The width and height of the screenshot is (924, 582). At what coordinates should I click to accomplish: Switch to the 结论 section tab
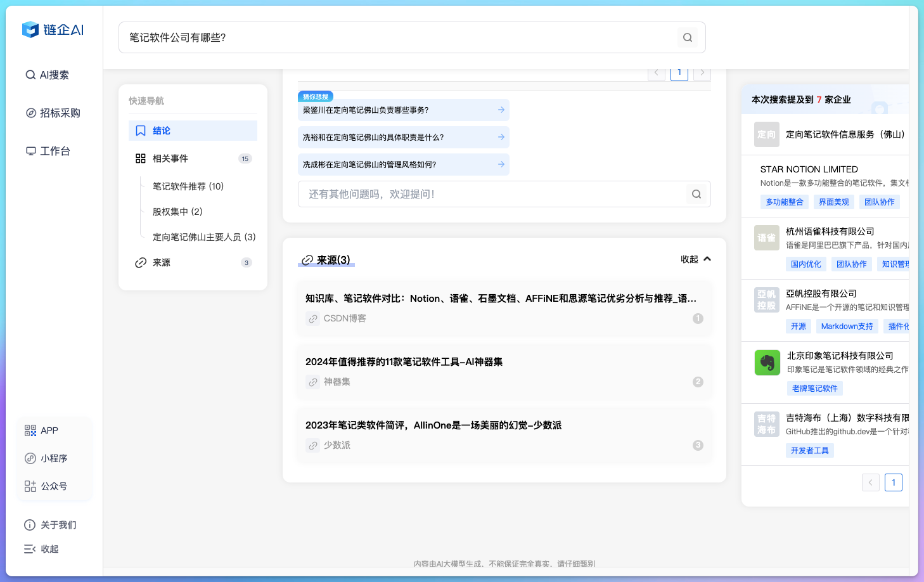pyautogui.click(x=161, y=131)
